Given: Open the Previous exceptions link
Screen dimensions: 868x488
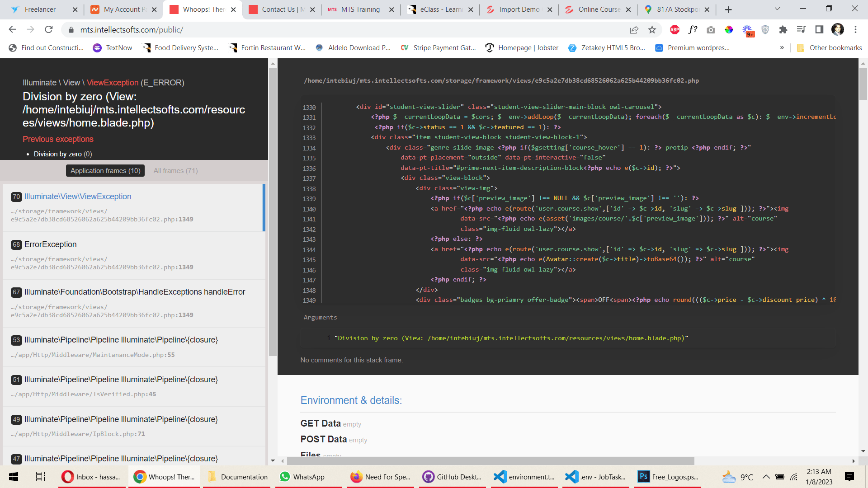Looking at the screenshot, I should [x=58, y=139].
